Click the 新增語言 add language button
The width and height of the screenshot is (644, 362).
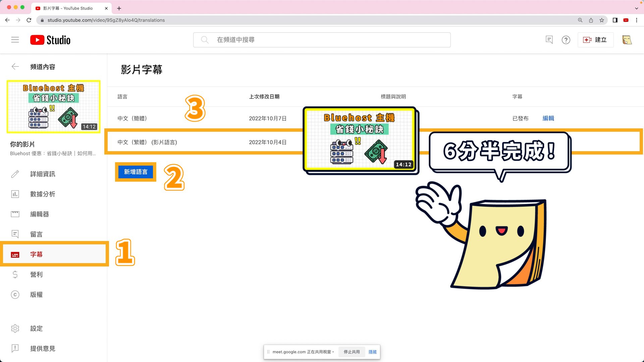tap(136, 172)
